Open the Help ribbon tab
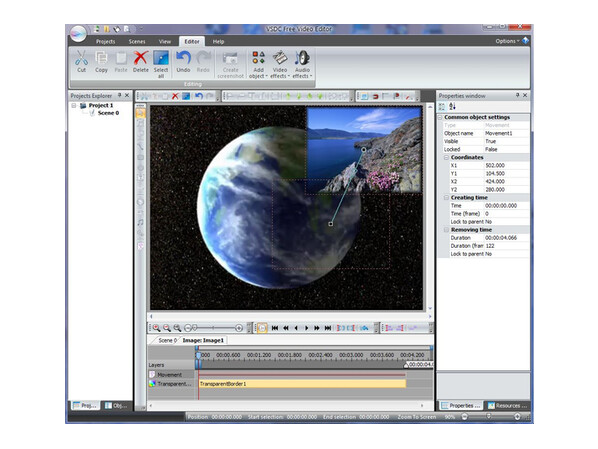The width and height of the screenshot is (598, 449). [218, 41]
